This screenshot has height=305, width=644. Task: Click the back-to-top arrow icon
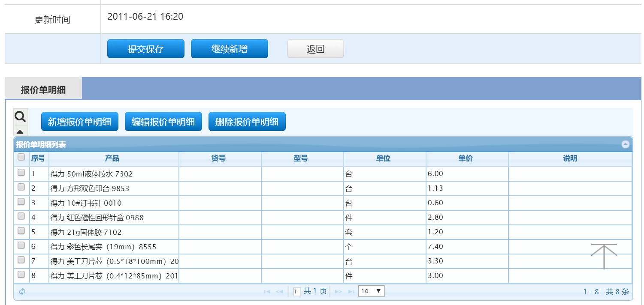click(604, 256)
